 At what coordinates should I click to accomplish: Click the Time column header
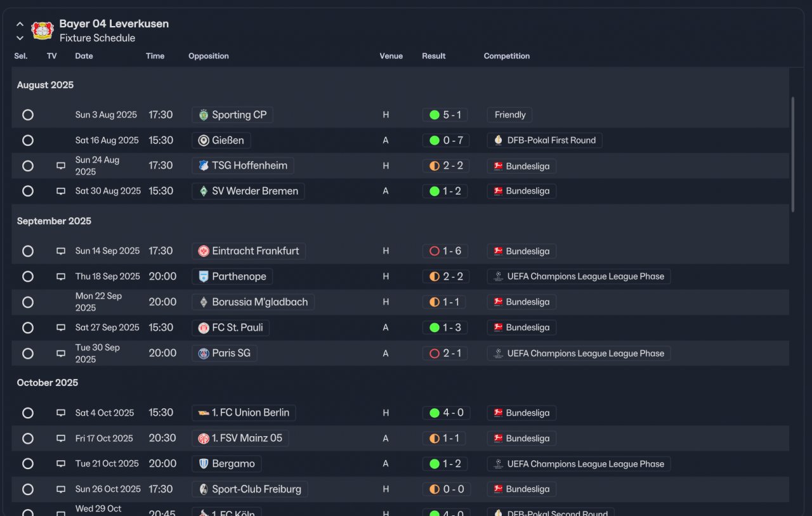[x=155, y=56]
